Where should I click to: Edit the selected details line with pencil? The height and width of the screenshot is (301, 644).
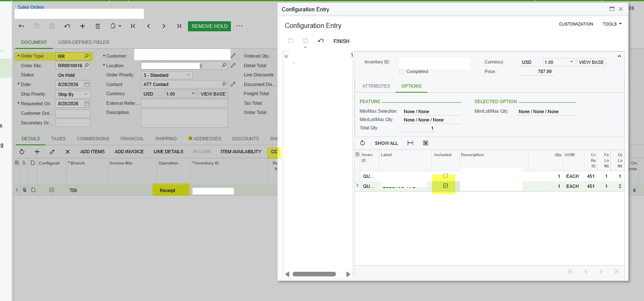click(52, 152)
